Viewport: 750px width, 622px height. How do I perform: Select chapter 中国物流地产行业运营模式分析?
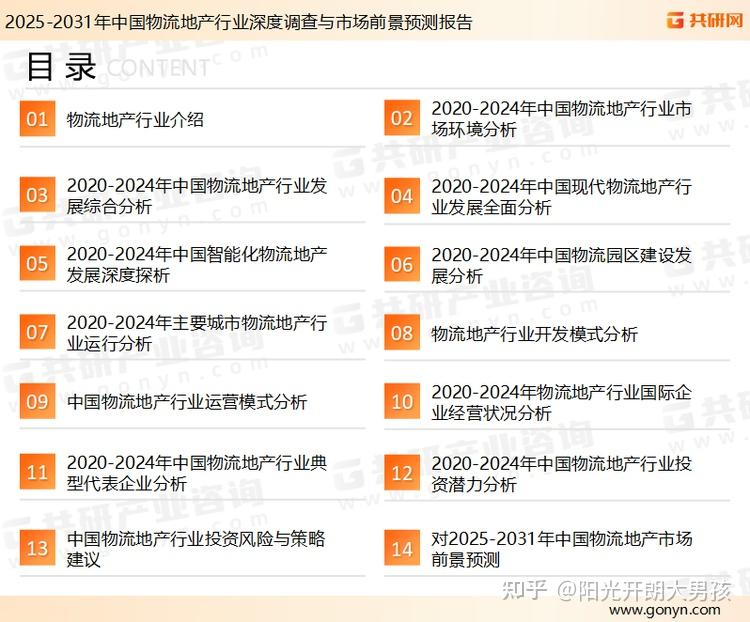click(187, 402)
